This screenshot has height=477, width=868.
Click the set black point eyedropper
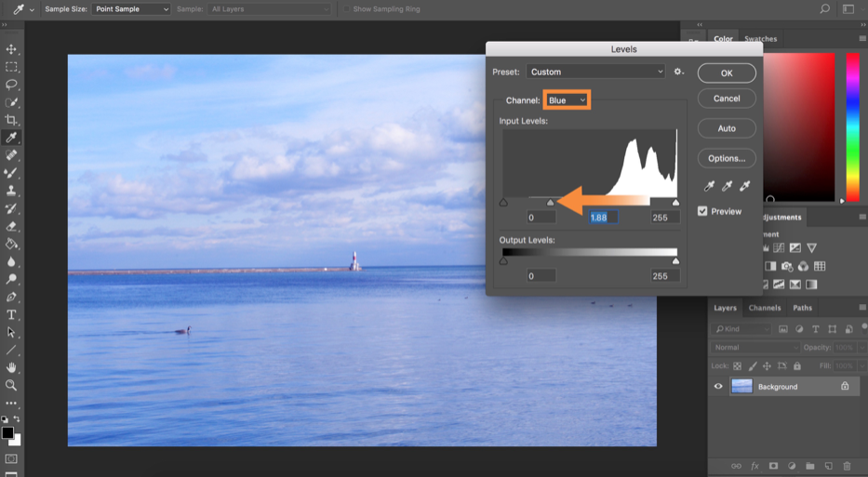click(x=709, y=187)
